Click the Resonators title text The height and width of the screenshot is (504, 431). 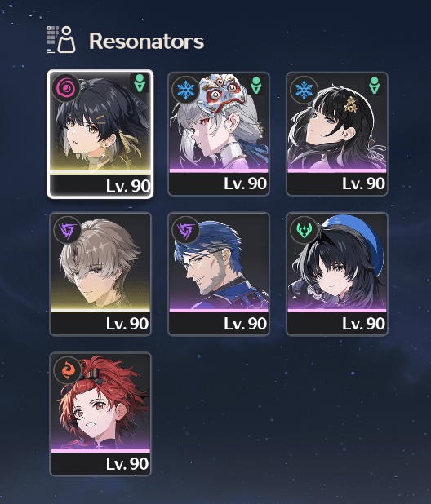(146, 41)
